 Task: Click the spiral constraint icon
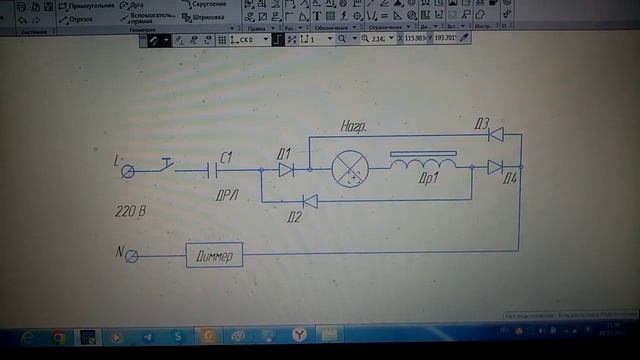pos(411,16)
